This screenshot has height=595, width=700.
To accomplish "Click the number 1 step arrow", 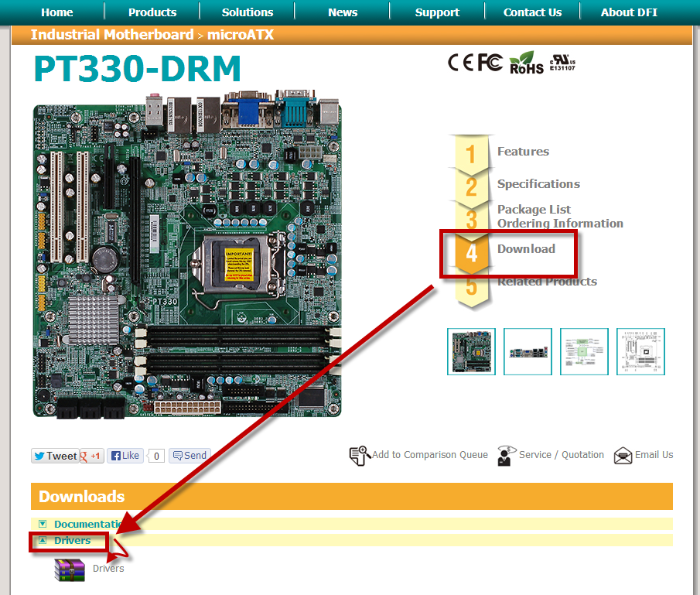I will tap(471, 155).
